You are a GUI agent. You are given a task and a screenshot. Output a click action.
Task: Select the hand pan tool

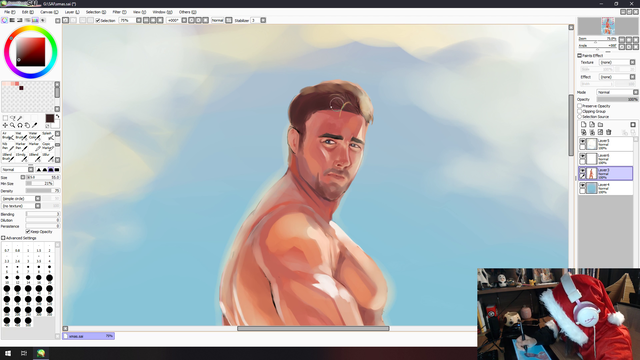click(x=27, y=125)
